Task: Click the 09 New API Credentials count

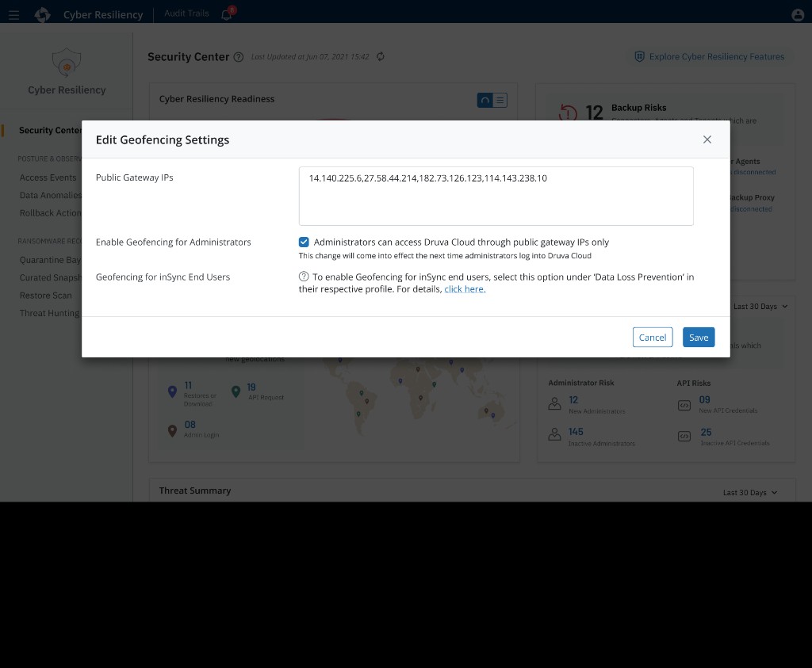Action: [704, 399]
